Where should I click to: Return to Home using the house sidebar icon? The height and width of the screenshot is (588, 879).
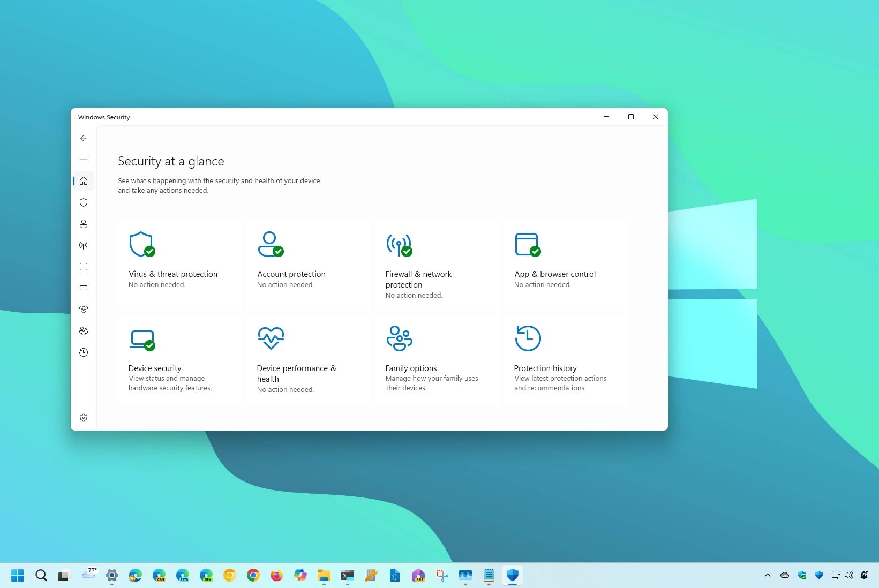(84, 181)
